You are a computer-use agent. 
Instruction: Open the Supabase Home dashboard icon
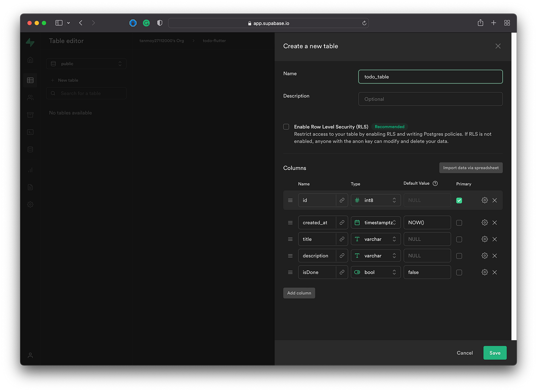(30, 60)
